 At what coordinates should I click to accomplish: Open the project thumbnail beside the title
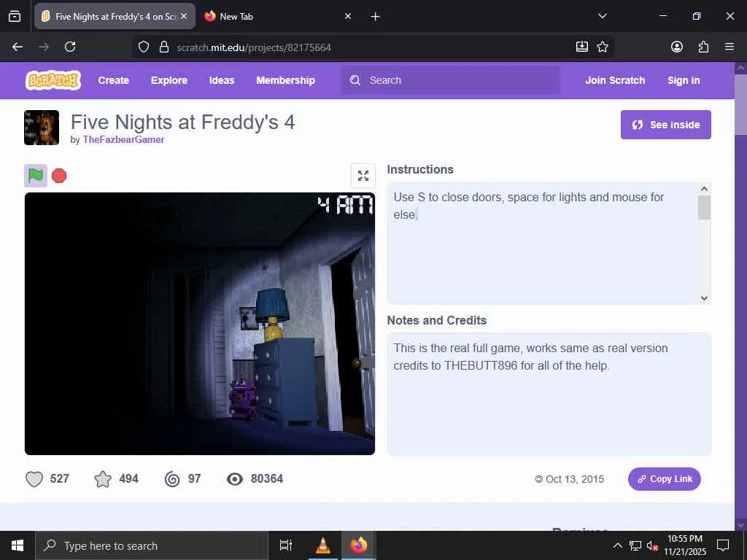pyautogui.click(x=42, y=128)
